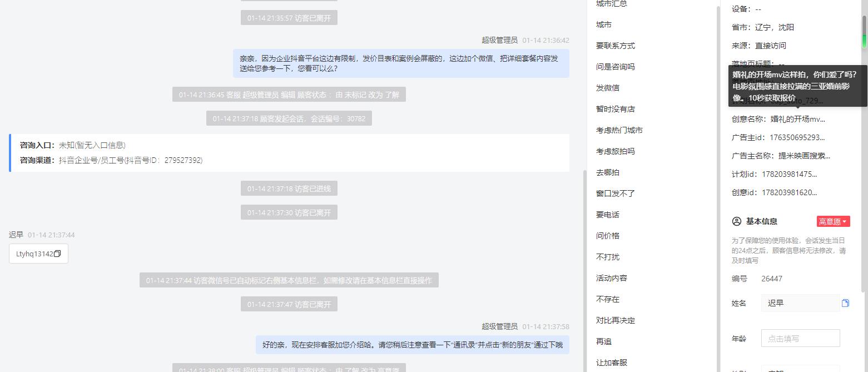
Task: Click the 年龄 input field
Action: pos(800,338)
